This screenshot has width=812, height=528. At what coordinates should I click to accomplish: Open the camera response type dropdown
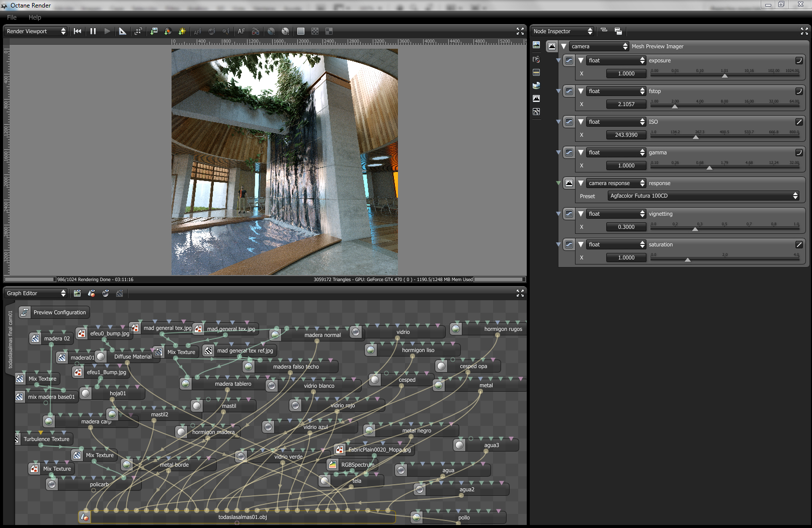coord(616,183)
